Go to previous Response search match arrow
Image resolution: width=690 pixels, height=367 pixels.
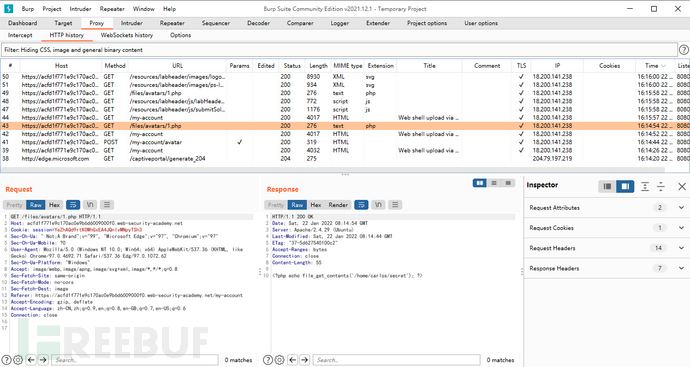click(293, 360)
